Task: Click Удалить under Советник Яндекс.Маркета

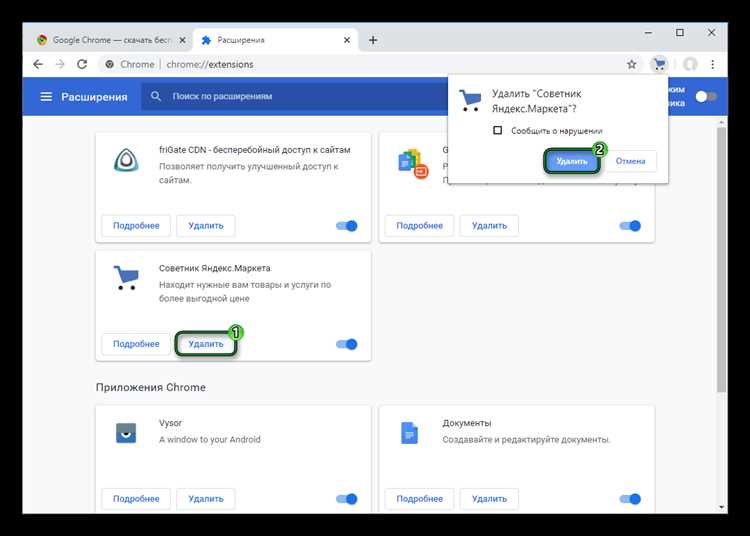Action: [x=206, y=344]
